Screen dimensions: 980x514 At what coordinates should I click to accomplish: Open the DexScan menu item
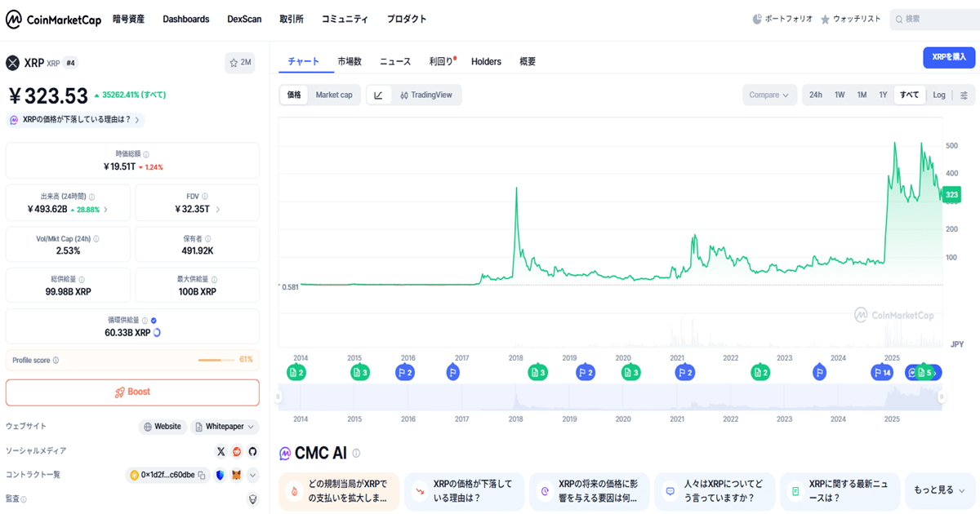pos(244,19)
